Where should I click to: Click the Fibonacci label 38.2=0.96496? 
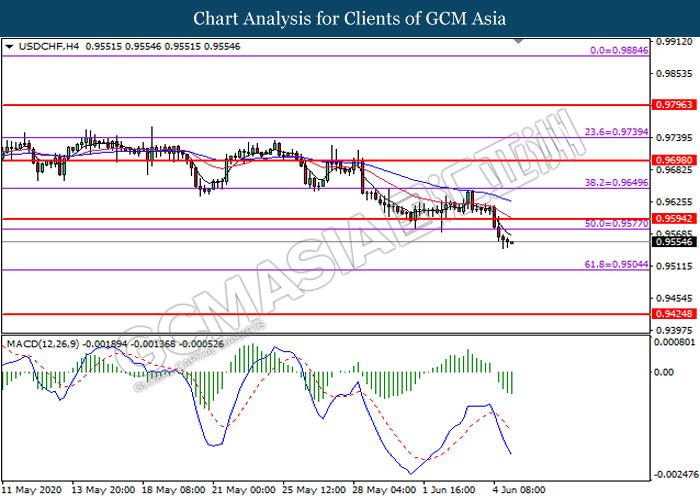(x=616, y=183)
